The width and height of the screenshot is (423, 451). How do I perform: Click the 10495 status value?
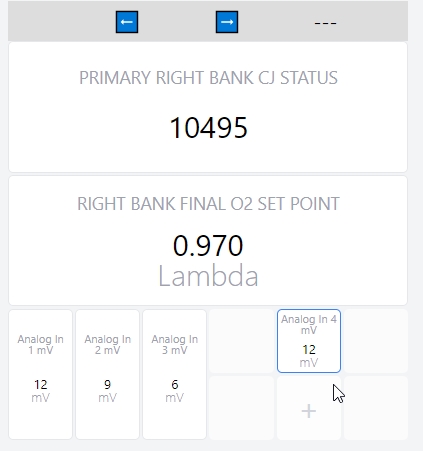point(208,128)
